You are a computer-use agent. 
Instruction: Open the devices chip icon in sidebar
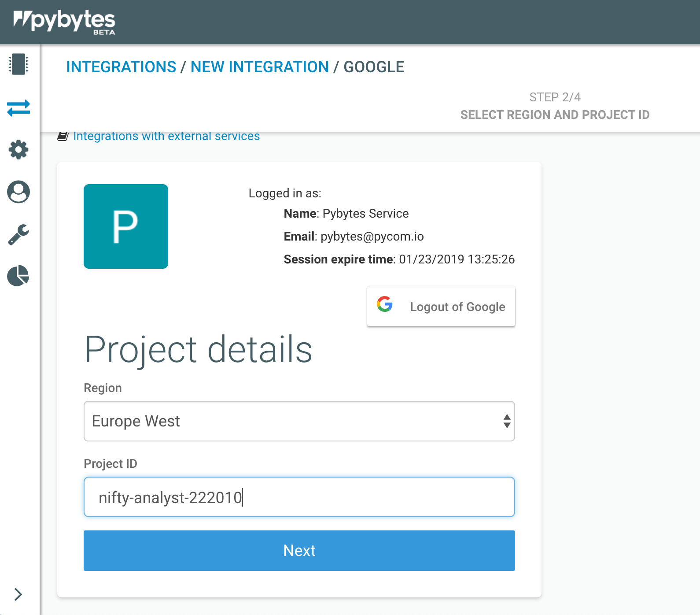pyautogui.click(x=18, y=64)
